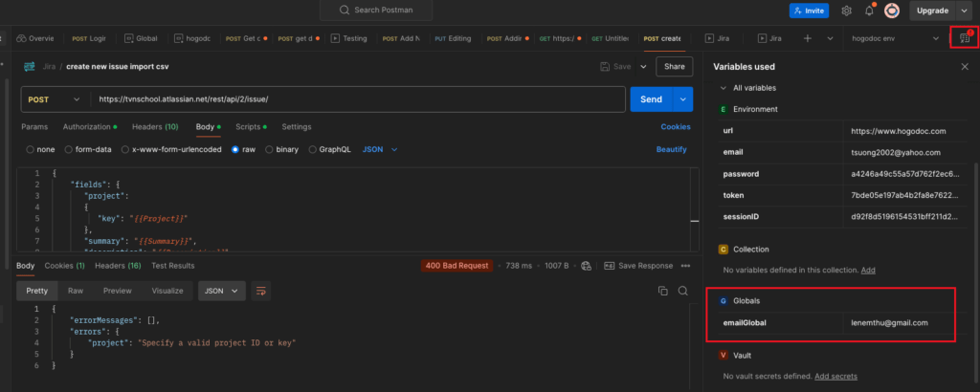Screen dimensions: 980x392
Task: Click the Send button
Action: tap(651, 99)
